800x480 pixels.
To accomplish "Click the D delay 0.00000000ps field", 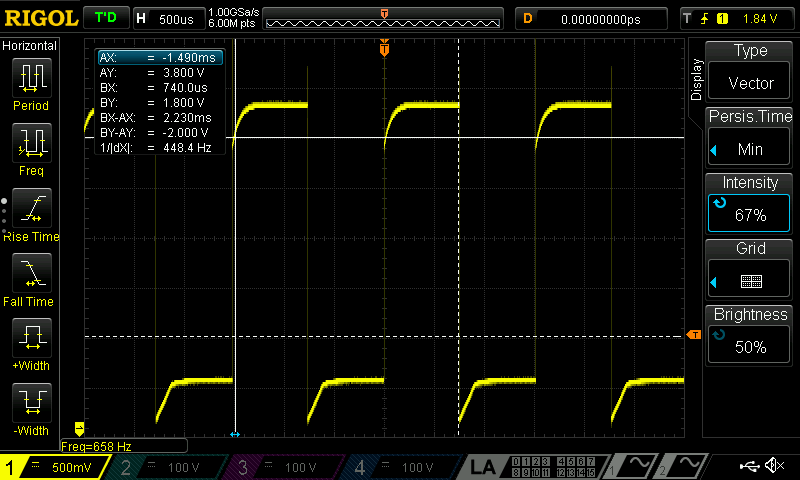I will click(592, 19).
